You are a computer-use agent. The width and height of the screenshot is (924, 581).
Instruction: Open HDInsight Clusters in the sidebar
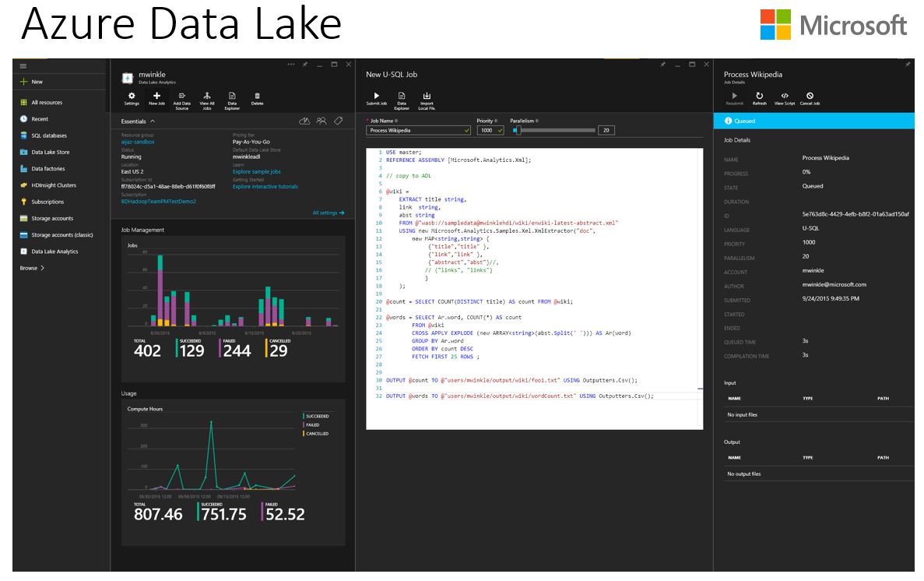coord(48,185)
